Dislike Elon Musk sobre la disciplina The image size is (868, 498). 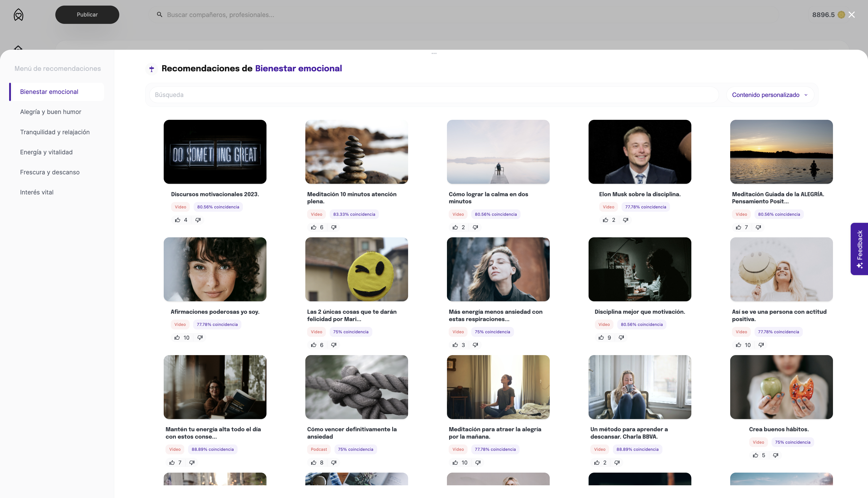tap(626, 220)
